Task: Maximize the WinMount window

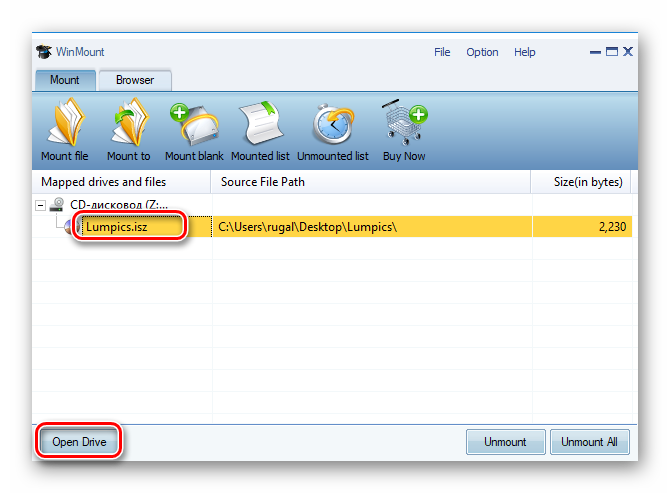Action: (612, 52)
